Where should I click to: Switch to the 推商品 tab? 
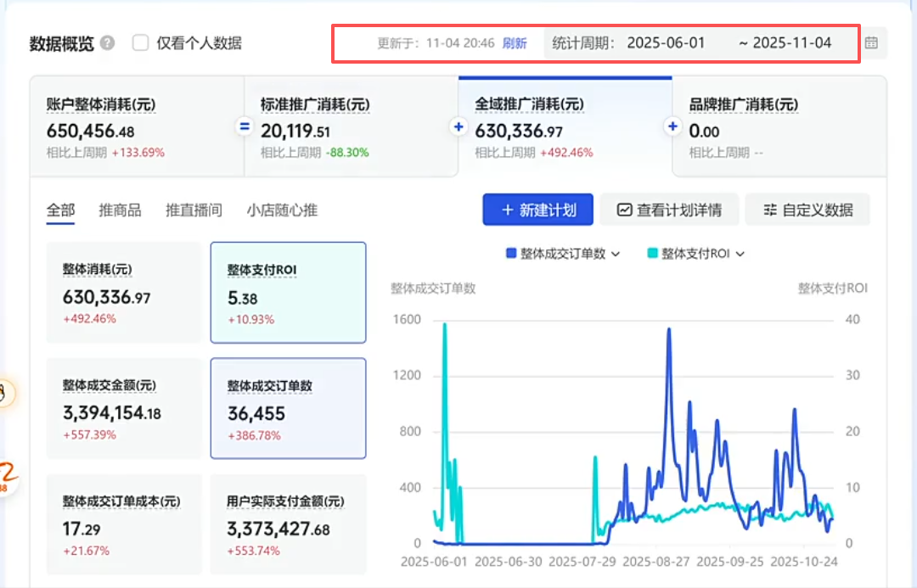120,210
